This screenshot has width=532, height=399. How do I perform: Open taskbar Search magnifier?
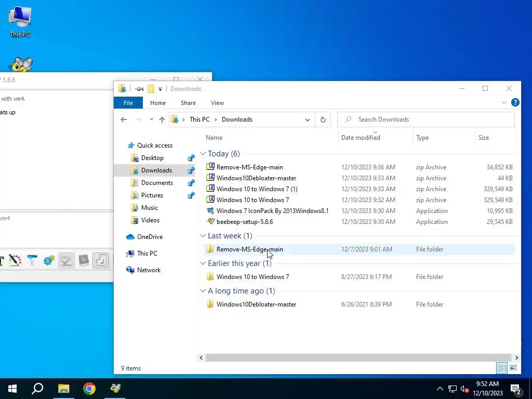pyautogui.click(x=37, y=389)
